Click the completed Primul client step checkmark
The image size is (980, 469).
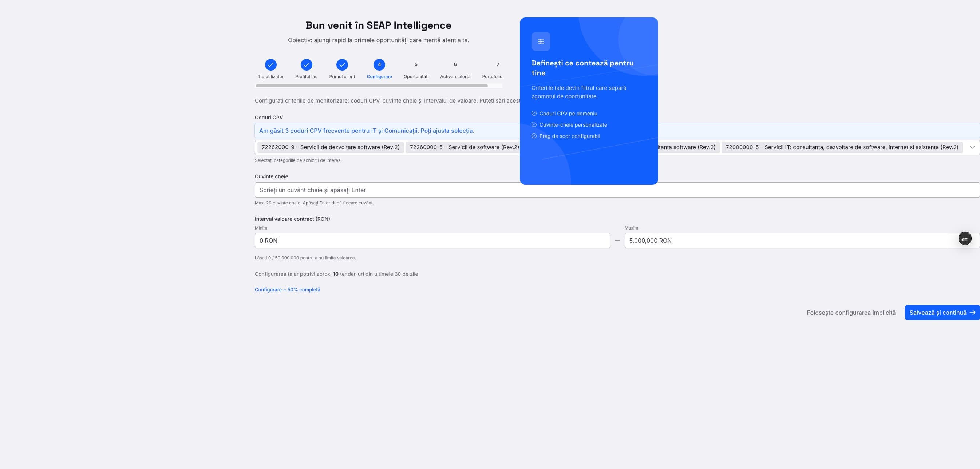click(x=342, y=65)
